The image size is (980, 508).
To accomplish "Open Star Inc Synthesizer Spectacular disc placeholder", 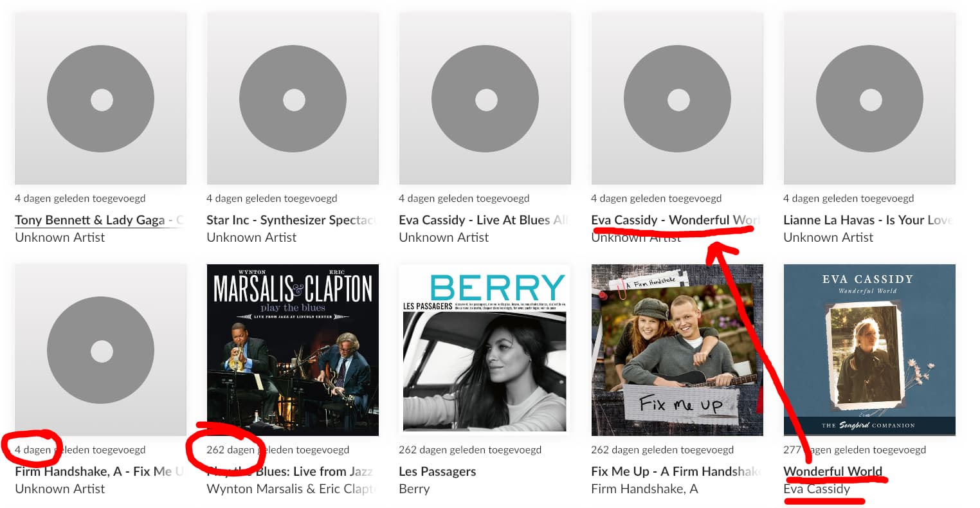I will pos(293,98).
